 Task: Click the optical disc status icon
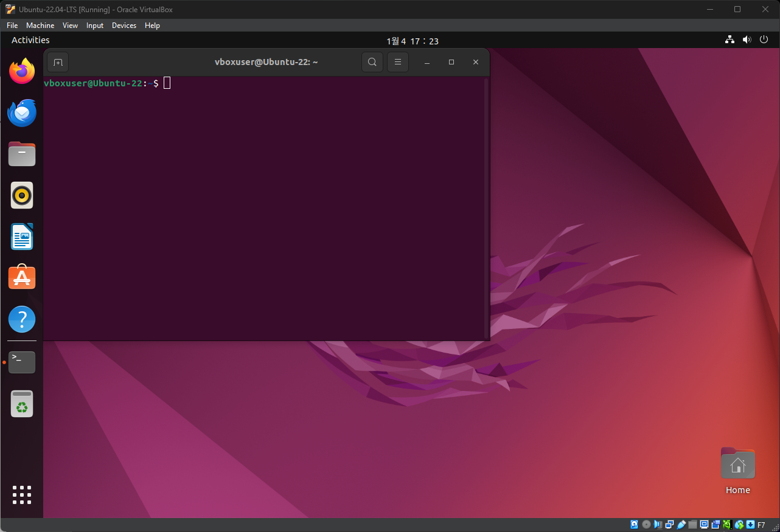646,524
